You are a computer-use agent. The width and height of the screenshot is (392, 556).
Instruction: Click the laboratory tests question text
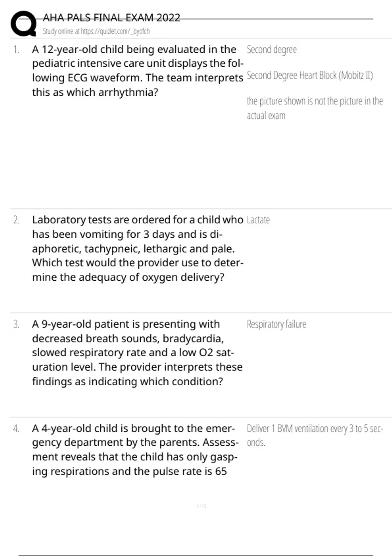click(137, 249)
